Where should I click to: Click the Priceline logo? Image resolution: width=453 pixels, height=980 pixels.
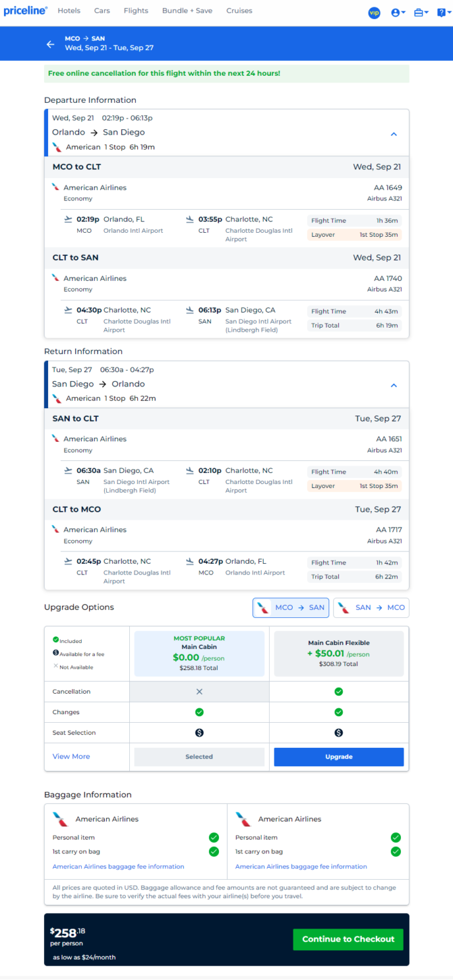[x=26, y=11]
